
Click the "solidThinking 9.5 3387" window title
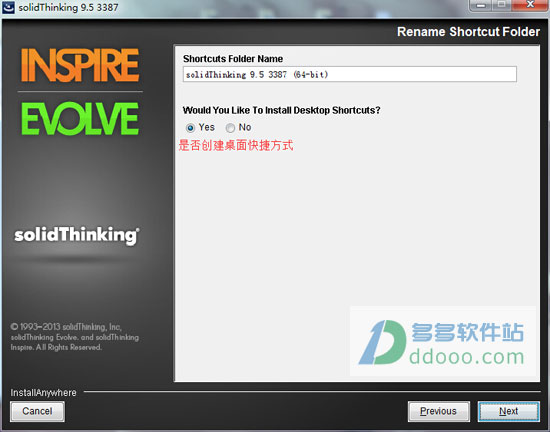point(68,7)
